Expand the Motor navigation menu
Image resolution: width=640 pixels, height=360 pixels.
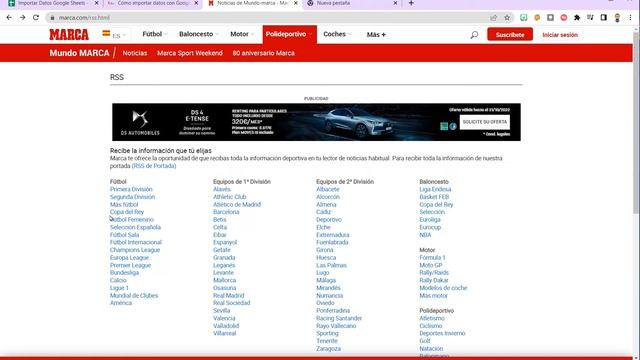point(242,34)
